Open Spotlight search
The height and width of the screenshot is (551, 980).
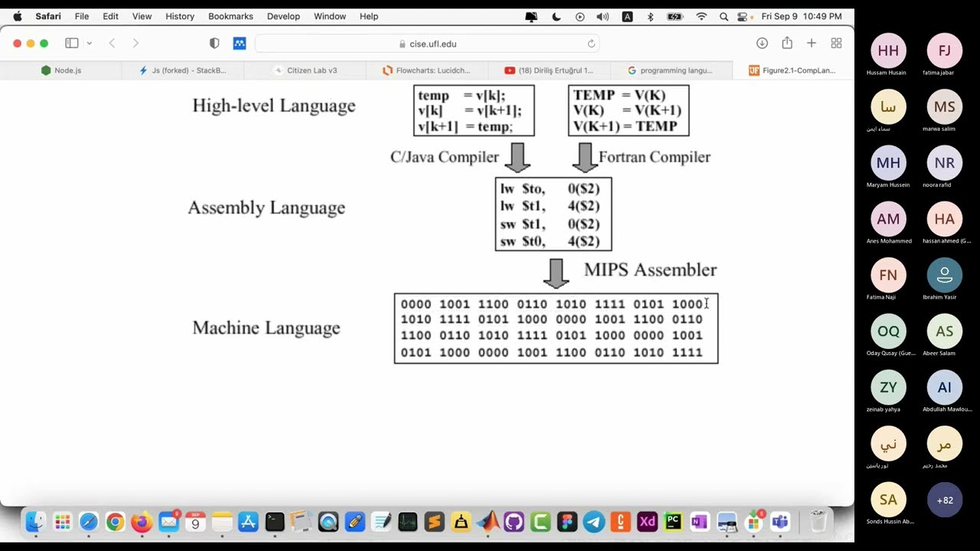click(724, 16)
